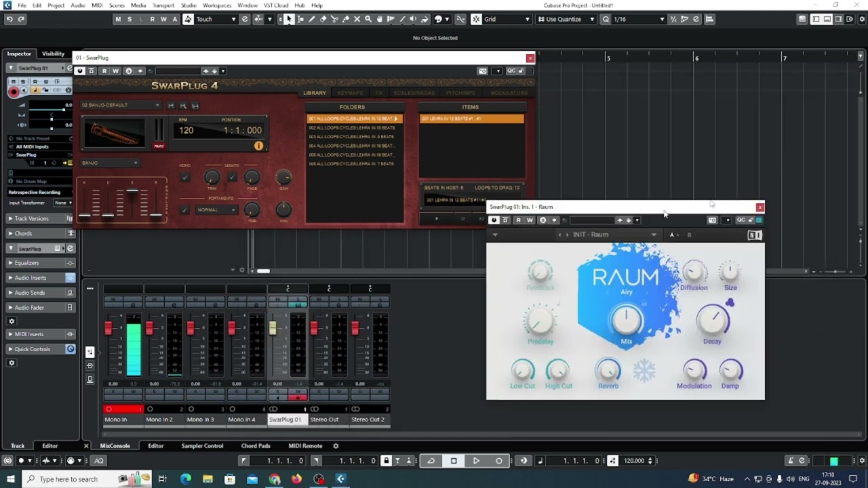
Task: Open Google Chrome from the taskbar
Action: click(275, 479)
